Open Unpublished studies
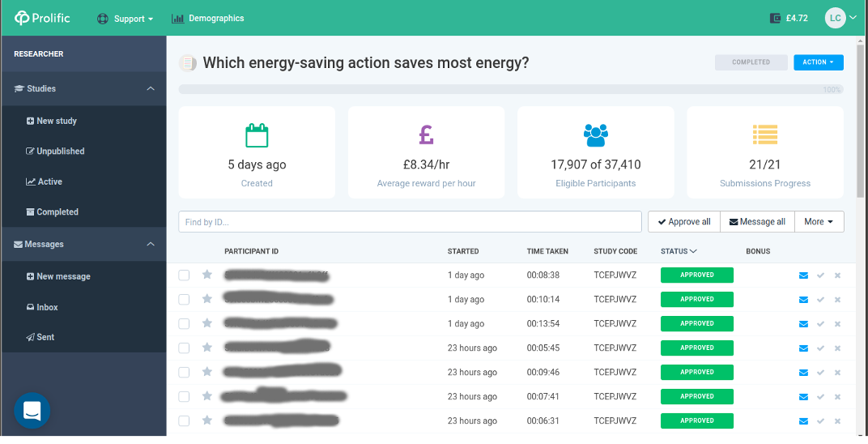Image resolution: width=868 pixels, height=444 pixels. 55,152
